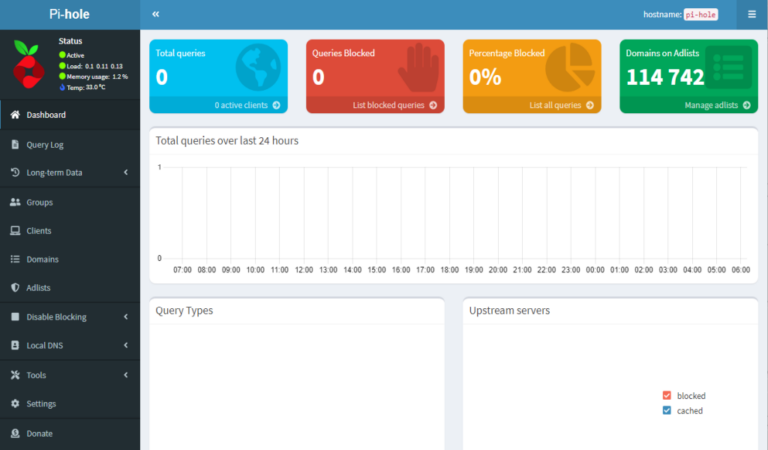Open the Domains page
The height and width of the screenshot is (450, 768).
(70, 259)
